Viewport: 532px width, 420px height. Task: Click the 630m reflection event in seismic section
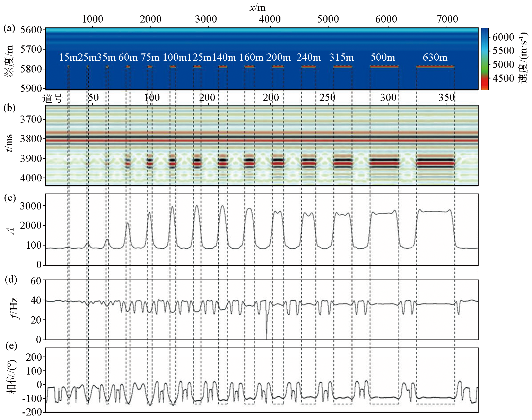pos(435,163)
